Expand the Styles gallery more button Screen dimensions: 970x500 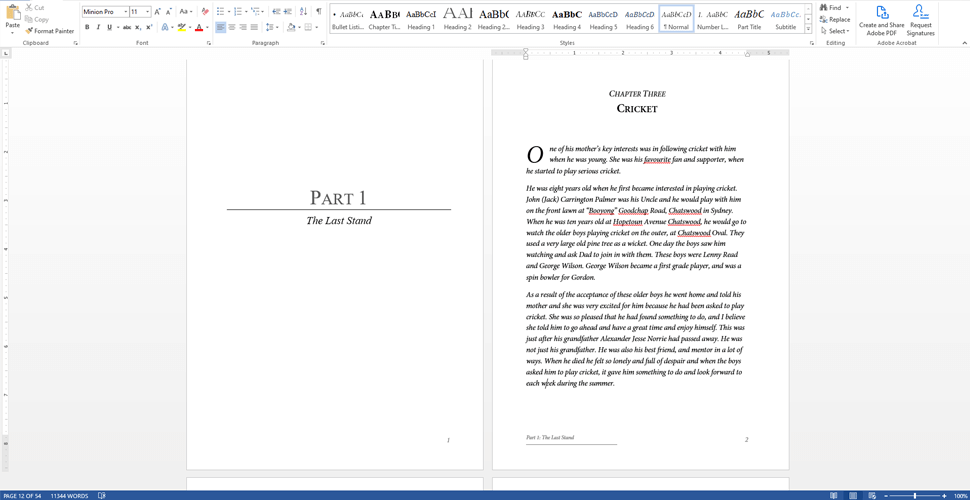809,29
